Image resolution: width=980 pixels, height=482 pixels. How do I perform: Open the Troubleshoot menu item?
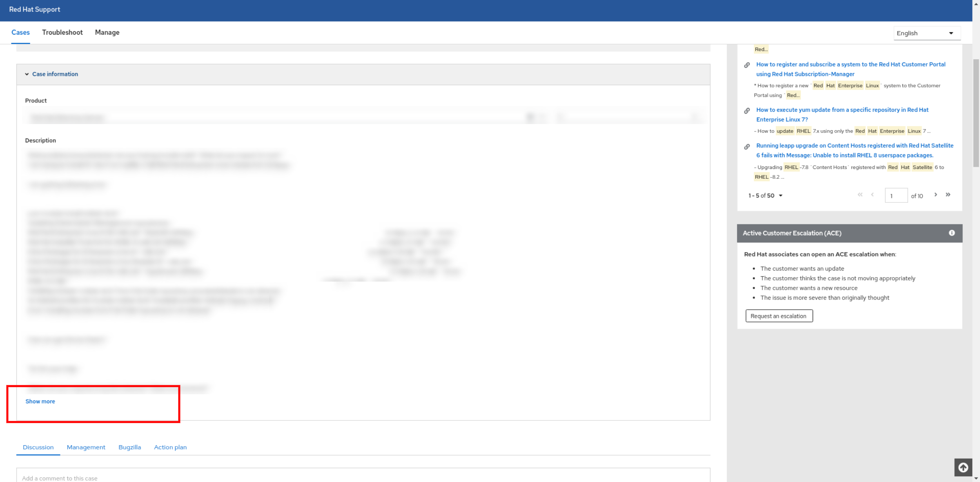coord(62,32)
